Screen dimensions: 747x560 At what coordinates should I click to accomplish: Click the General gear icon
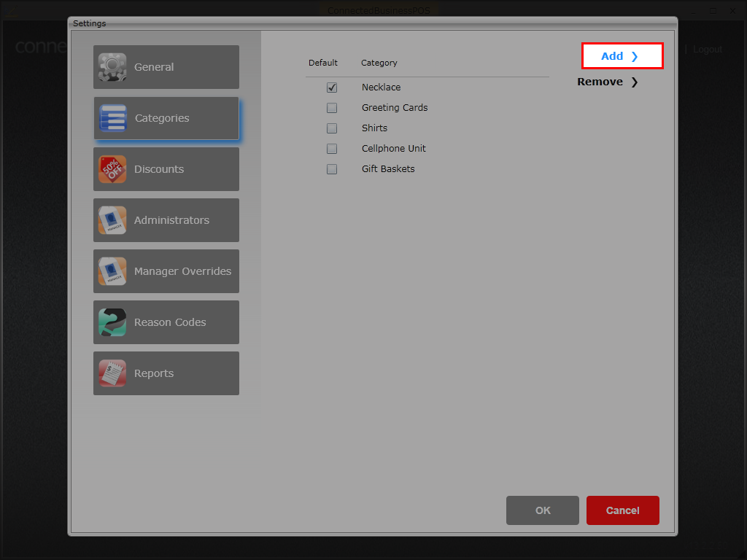click(112, 67)
